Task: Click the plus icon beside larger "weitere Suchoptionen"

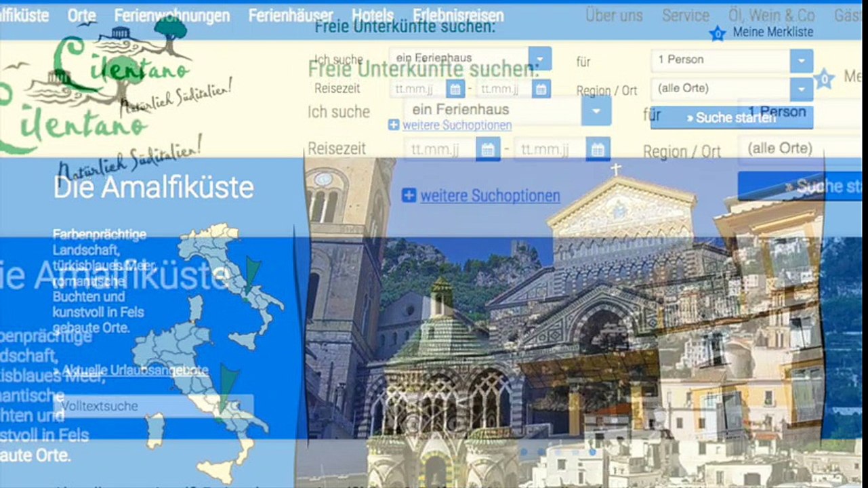Action: click(x=409, y=195)
